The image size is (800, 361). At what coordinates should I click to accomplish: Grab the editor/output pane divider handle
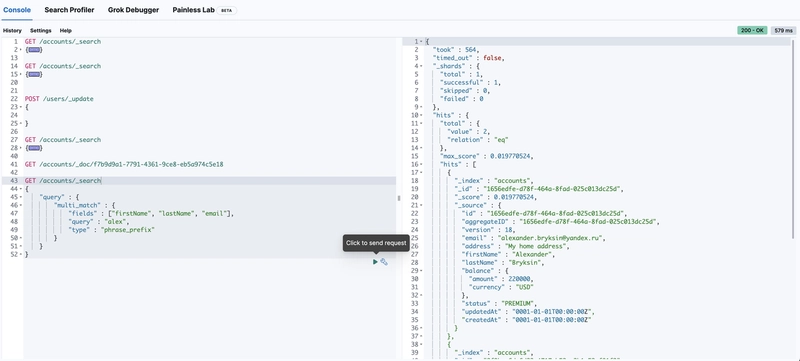398,198
